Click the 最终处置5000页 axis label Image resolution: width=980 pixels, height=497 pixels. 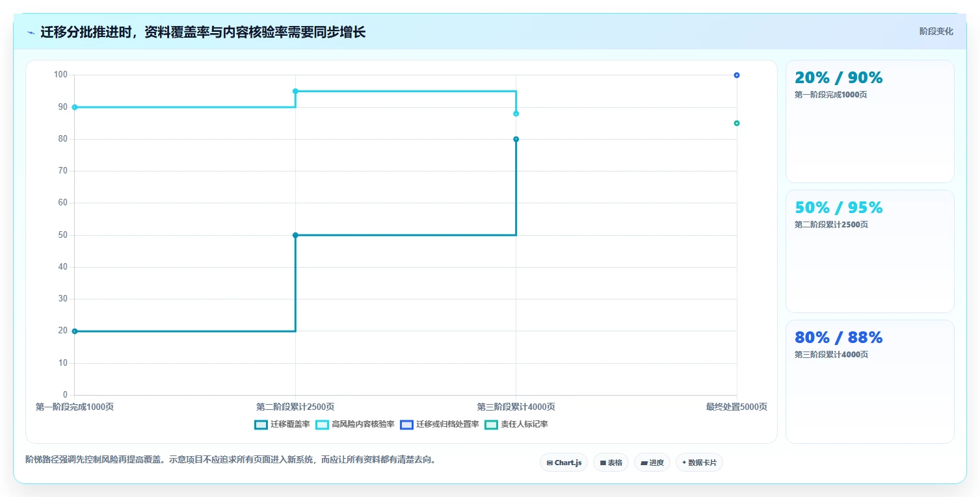tap(737, 407)
